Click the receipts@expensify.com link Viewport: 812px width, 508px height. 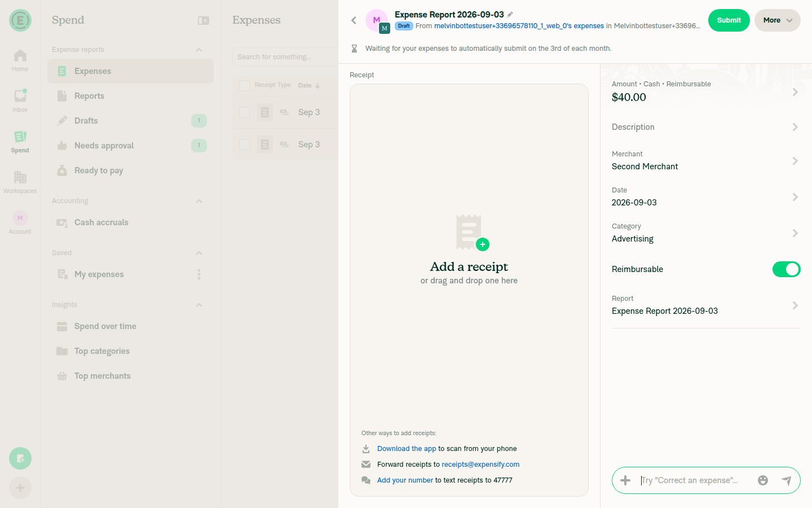480,465
